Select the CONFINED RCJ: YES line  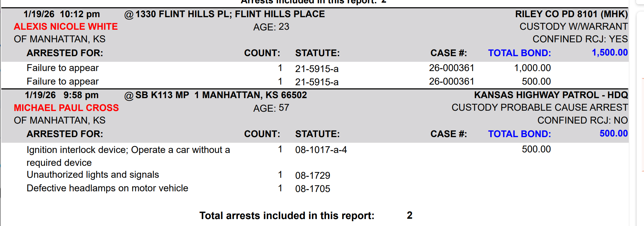pos(580,39)
